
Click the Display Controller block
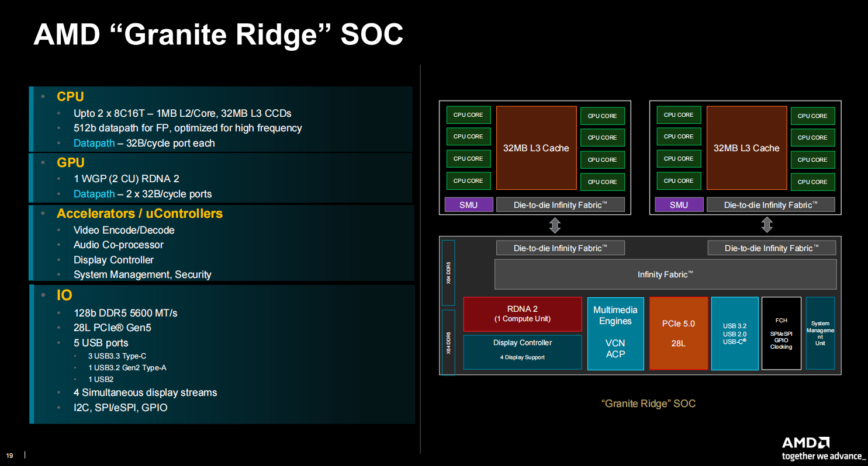coord(523,352)
